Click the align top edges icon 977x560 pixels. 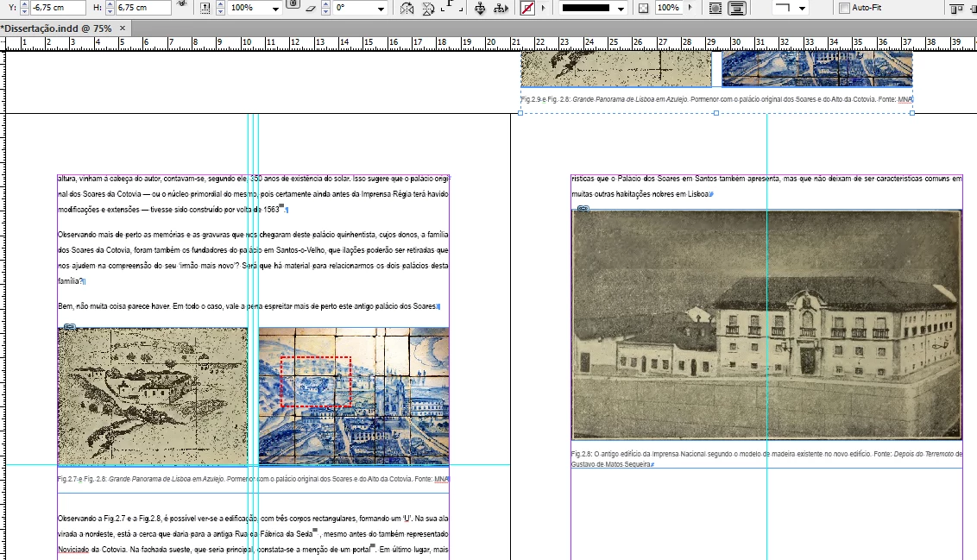click(x=956, y=8)
